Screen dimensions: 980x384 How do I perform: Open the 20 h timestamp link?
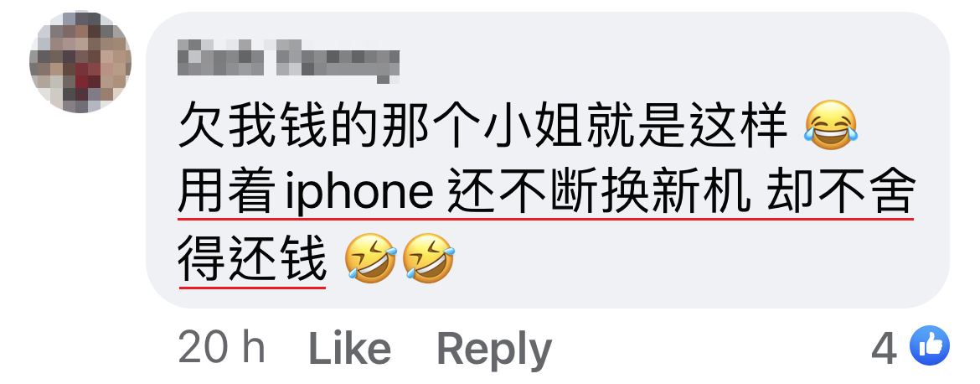point(222,347)
